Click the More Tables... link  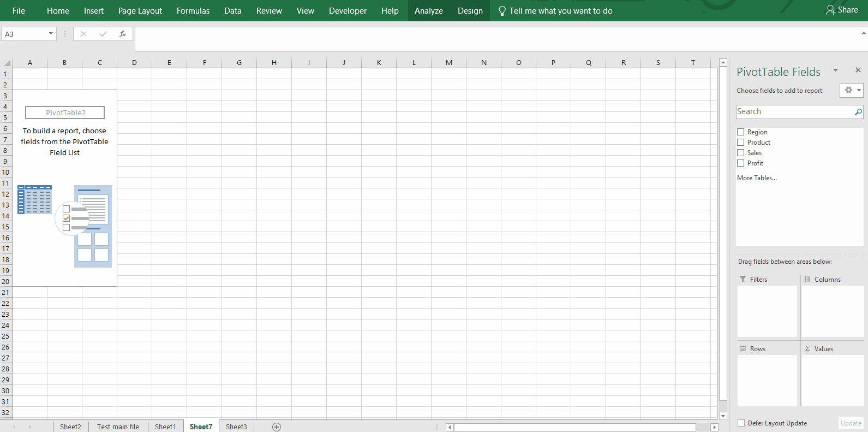(757, 178)
